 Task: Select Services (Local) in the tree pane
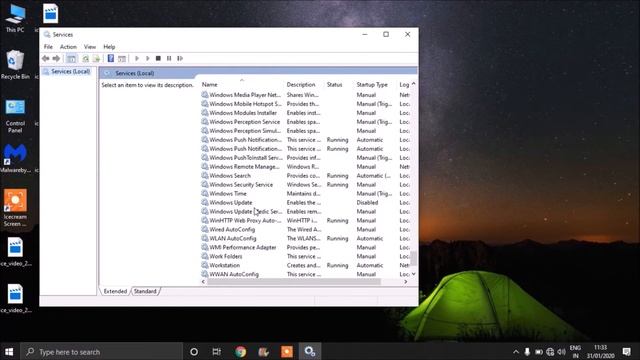coord(70,71)
